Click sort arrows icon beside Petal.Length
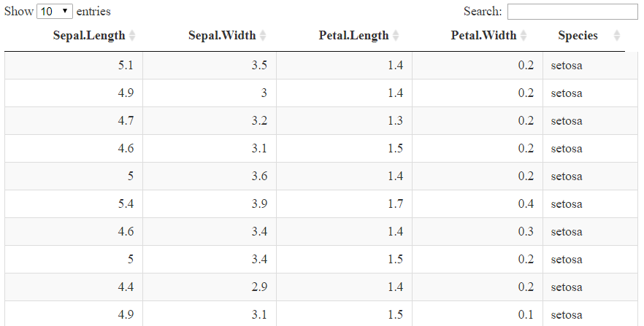644x326 pixels. click(x=396, y=36)
